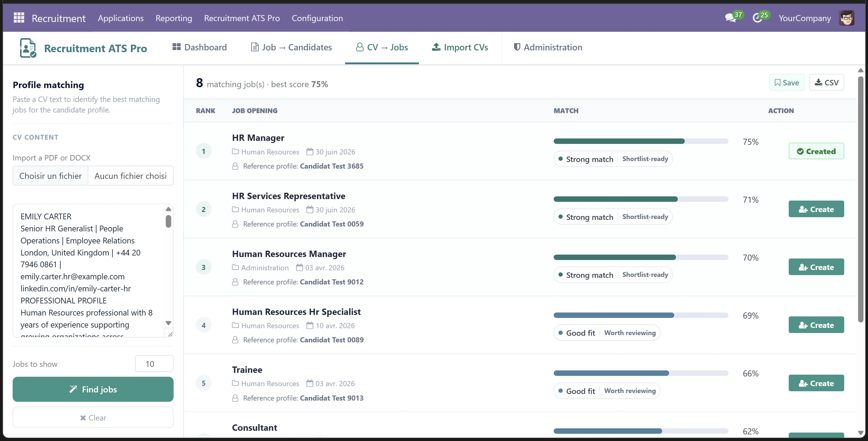Screen dimensions: 868x441
Task: Open the Administration tab
Action: coord(548,47)
